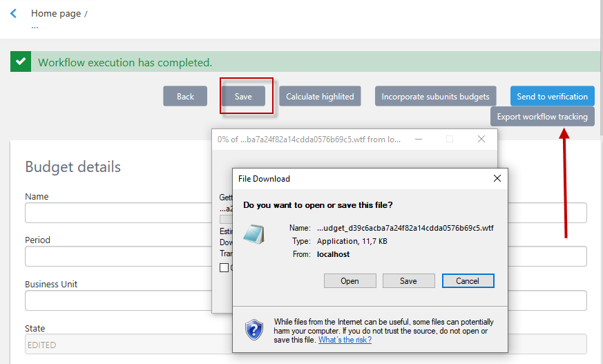Open the What's the risk? link

pos(345,340)
